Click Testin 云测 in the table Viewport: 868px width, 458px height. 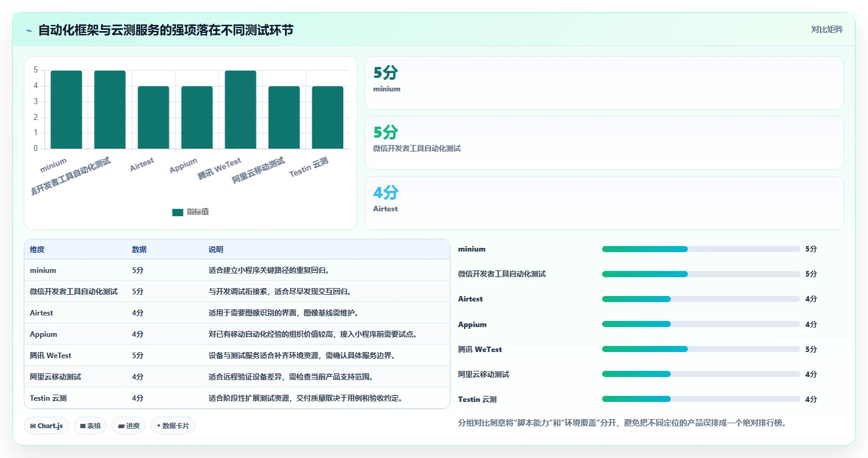click(48, 398)
